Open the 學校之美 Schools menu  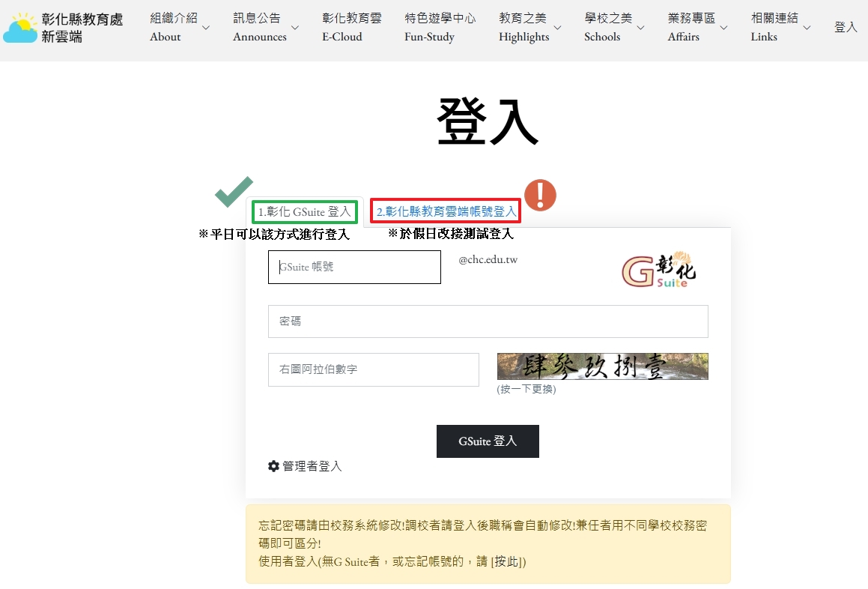point(608,27)
